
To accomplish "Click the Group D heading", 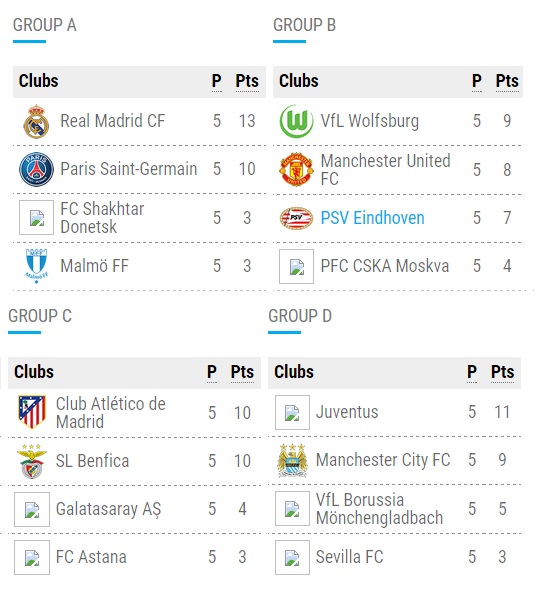I will point(300,316).
